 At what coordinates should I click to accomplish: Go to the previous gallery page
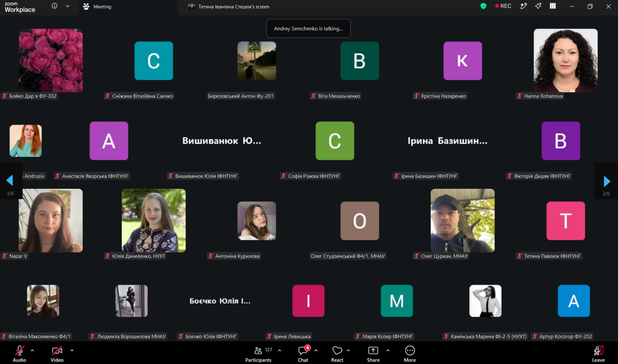[x=10, y=181]
